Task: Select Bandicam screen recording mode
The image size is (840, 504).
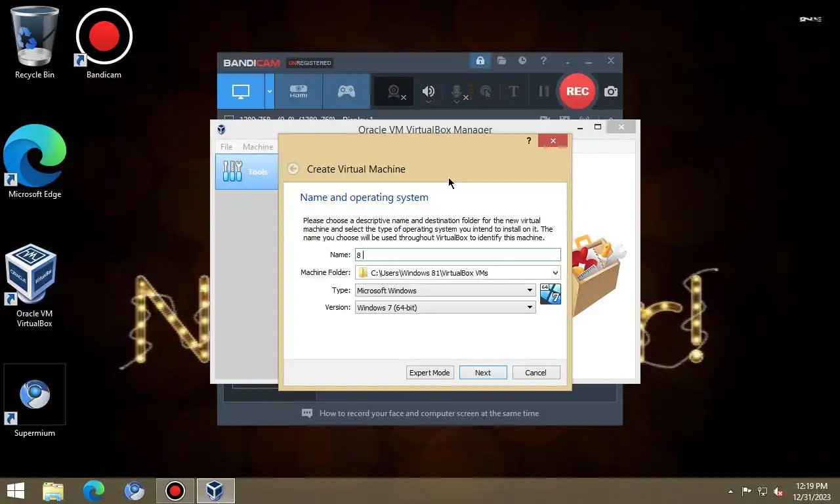Action: (241, 91)
